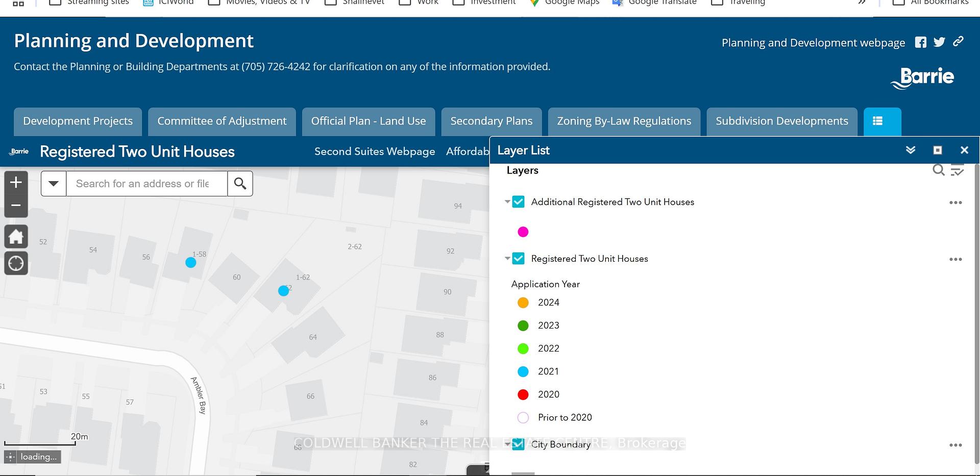Open the layer list tab icon
The width and height of the screenshot is (980, 476).
point(882,121)
